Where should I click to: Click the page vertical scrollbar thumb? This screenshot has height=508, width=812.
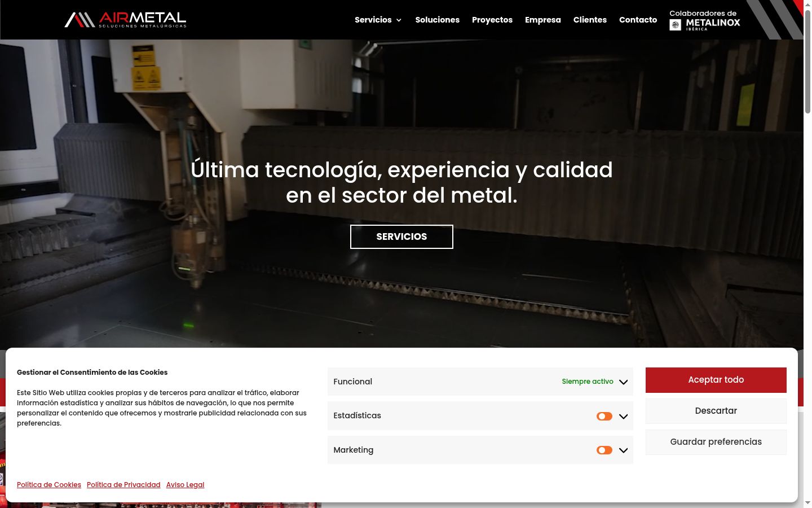807,61
